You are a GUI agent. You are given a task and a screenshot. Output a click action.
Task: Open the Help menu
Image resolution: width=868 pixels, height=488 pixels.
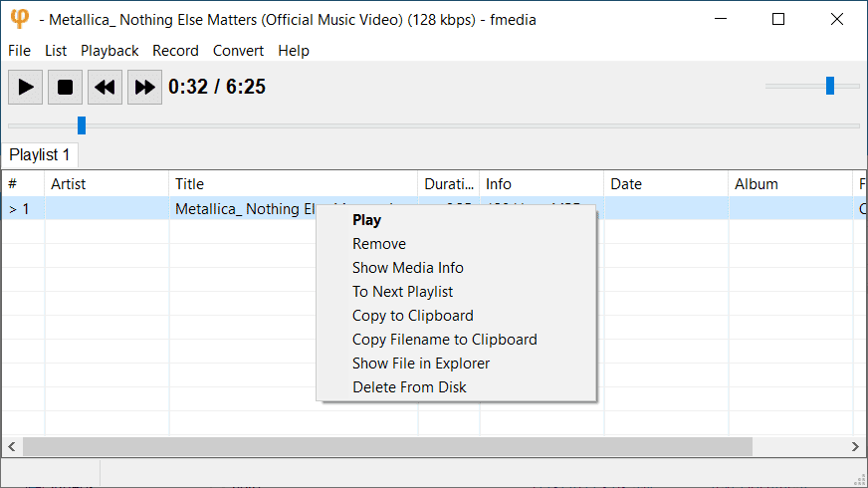pos(294,51)
